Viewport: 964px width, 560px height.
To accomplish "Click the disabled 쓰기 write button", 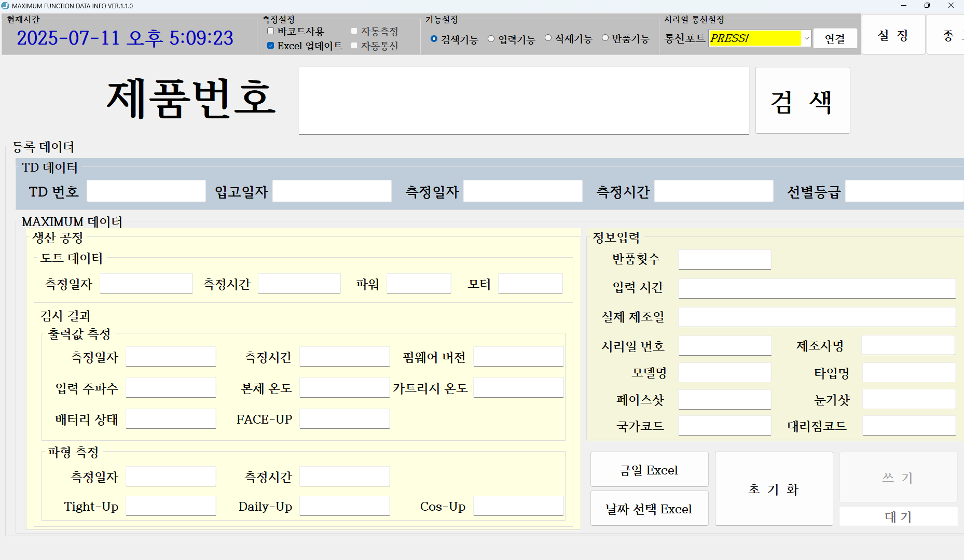I will coord(898,477).
